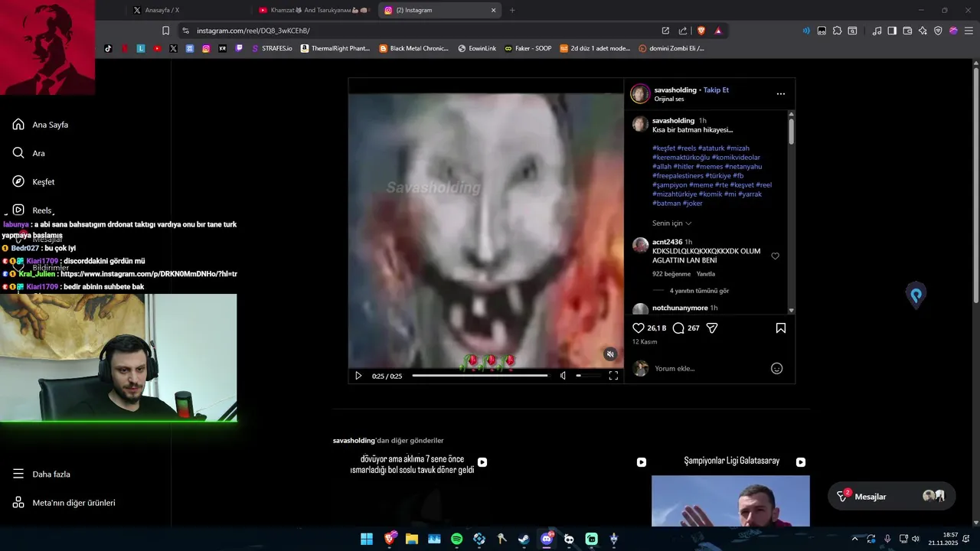Open Brave Wallet icon
980x551 pixels.
pyautogui.click(x=907, y=31)
